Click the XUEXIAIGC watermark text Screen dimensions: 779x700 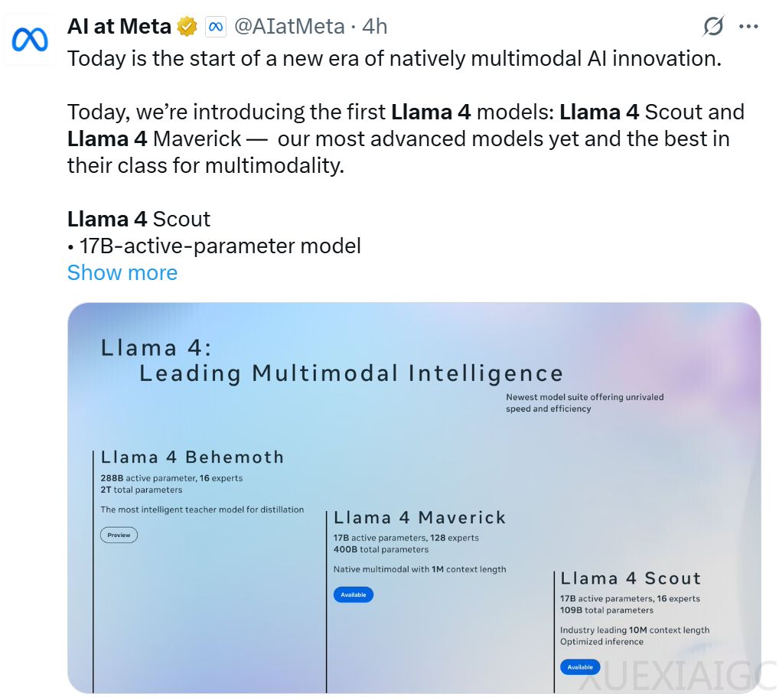[x=676, y=677]
